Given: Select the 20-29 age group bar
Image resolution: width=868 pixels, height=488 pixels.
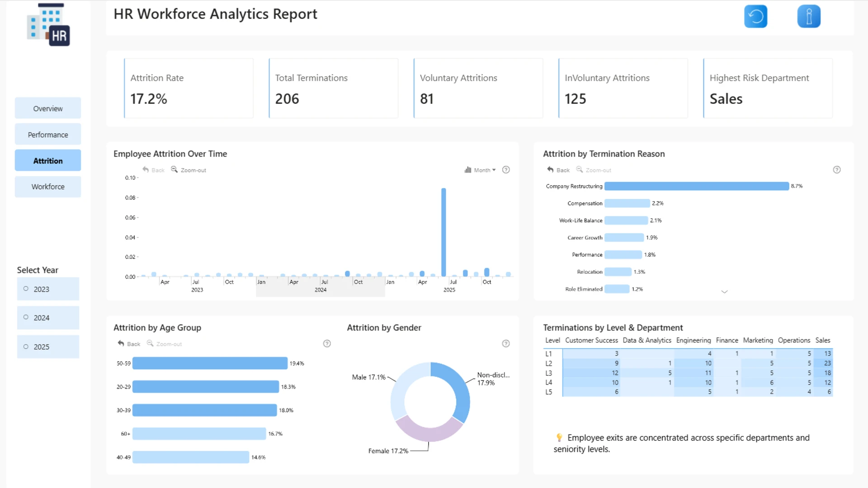Looking at the screenshot, I should pos(206,387).
